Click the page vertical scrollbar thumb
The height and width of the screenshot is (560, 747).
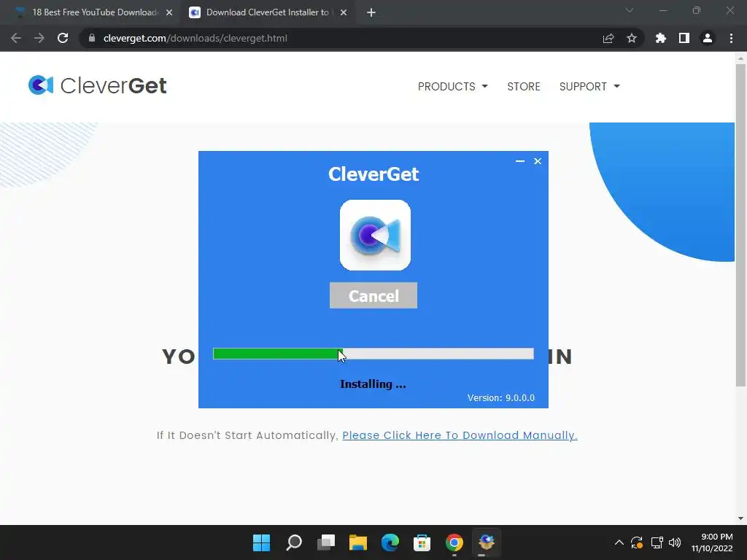(x=740, y=225)
